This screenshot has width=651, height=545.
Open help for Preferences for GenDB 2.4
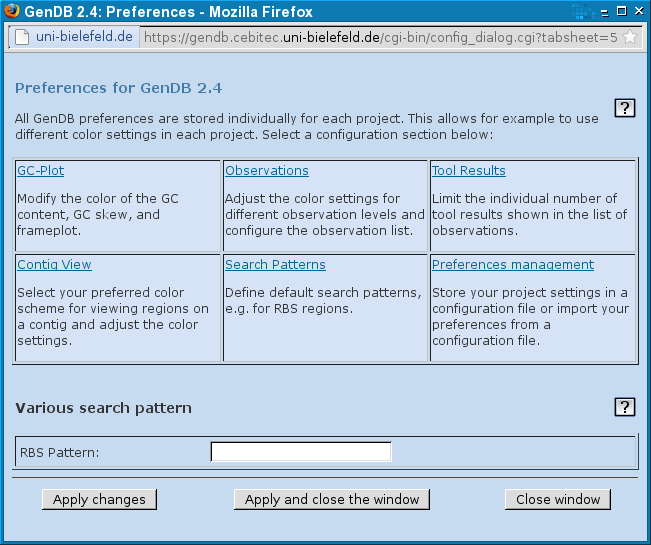624,108
